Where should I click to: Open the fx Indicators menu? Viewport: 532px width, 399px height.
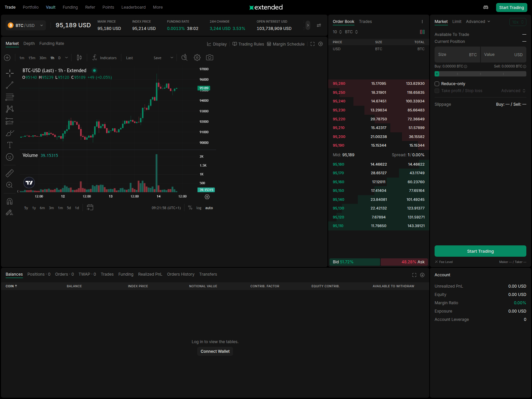point(104,58)
